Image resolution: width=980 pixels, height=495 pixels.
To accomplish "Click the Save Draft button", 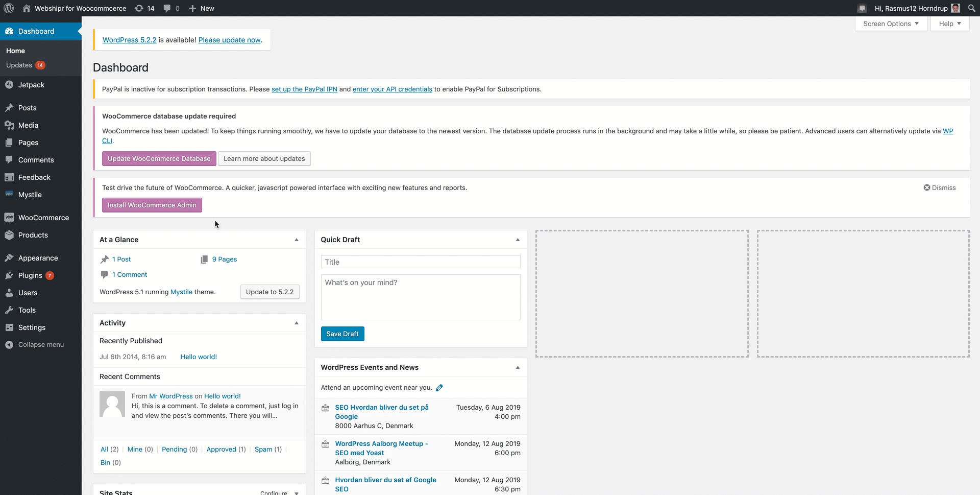I will click(342, 334).
